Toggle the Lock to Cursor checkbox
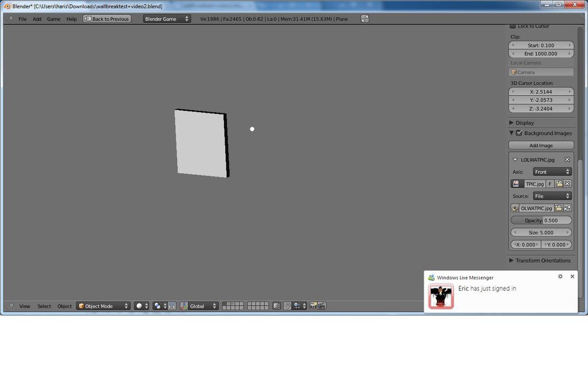588x376 pixels. tap(513, 26)
